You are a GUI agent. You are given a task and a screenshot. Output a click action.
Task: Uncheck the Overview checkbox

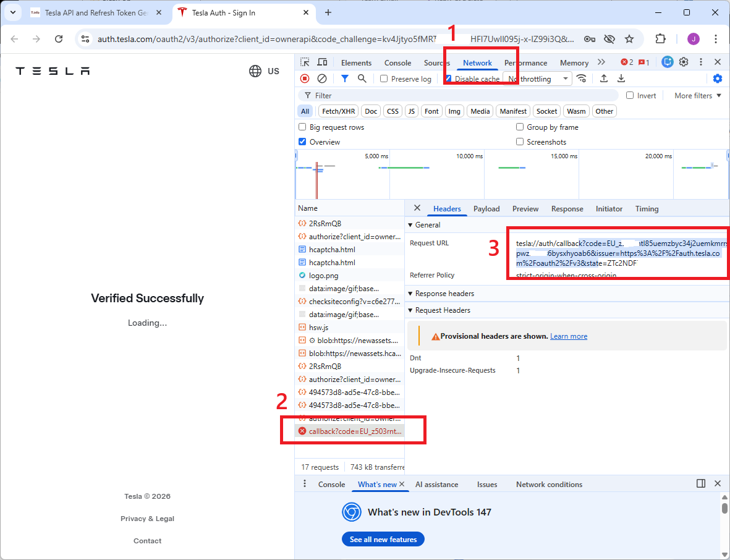302,142
